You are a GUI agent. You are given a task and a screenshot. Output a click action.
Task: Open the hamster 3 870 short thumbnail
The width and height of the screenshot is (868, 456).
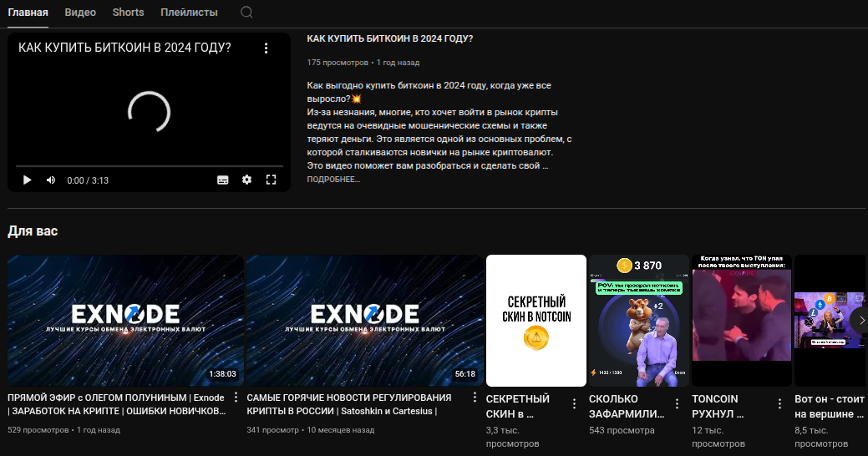click(639, 321)
